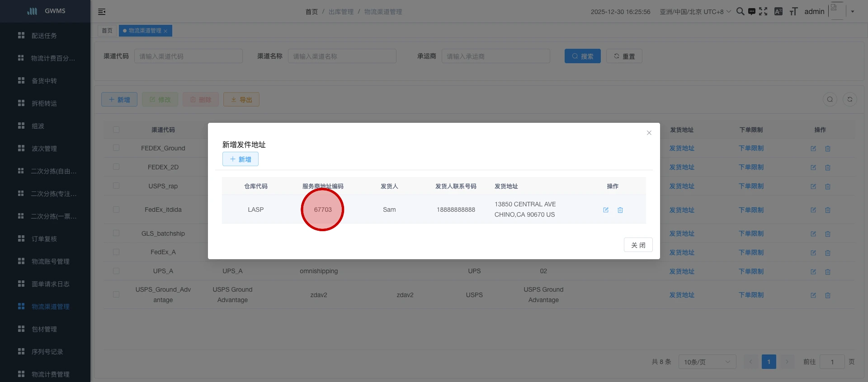Open the language translate icon
The image size is (868, 382).
tap(778, 11)
